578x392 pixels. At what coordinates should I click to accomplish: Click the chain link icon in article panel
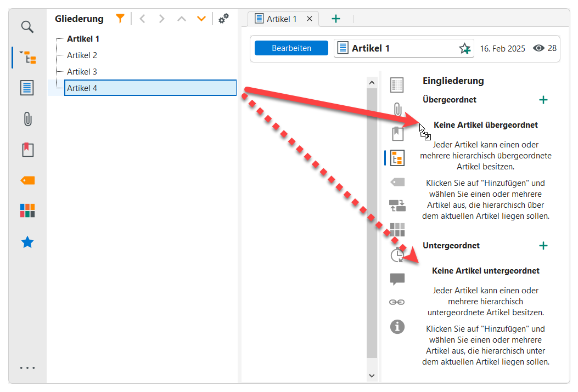(397, 302)
